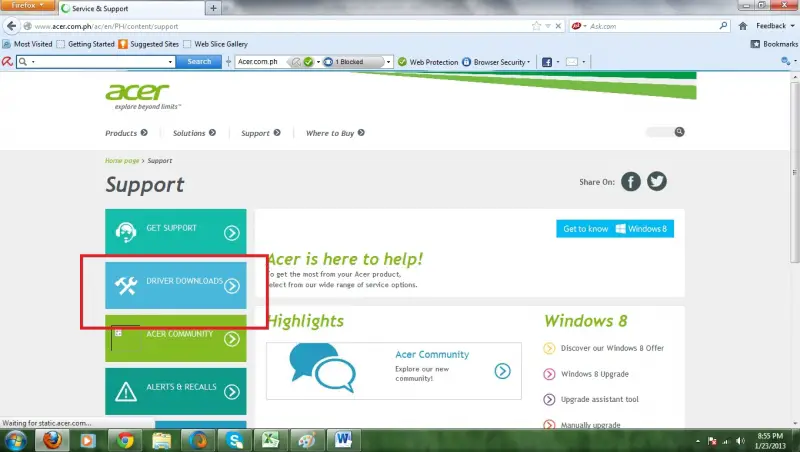Click the Avira toolbar search field
The height and width of the screenshot is (452, 800).
[x=96, y=62]
